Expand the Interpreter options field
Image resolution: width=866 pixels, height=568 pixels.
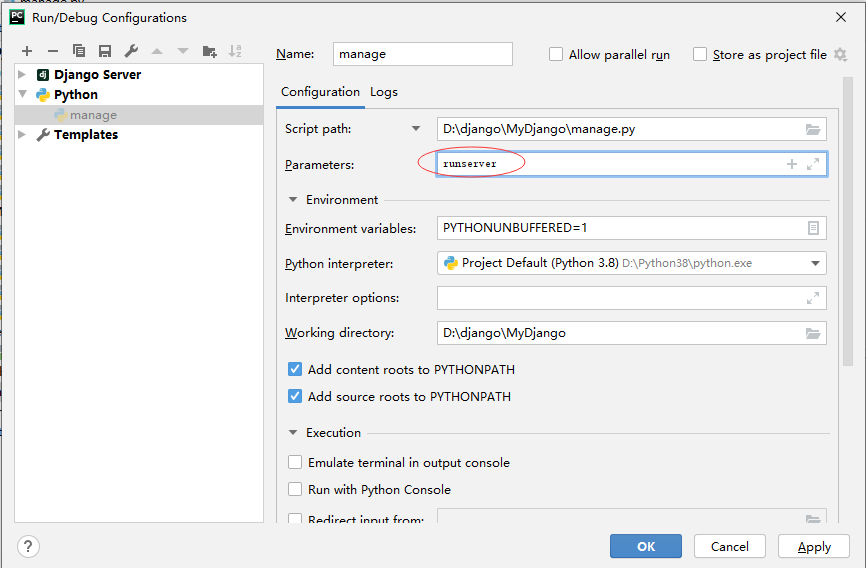click(x=813, y=298)
